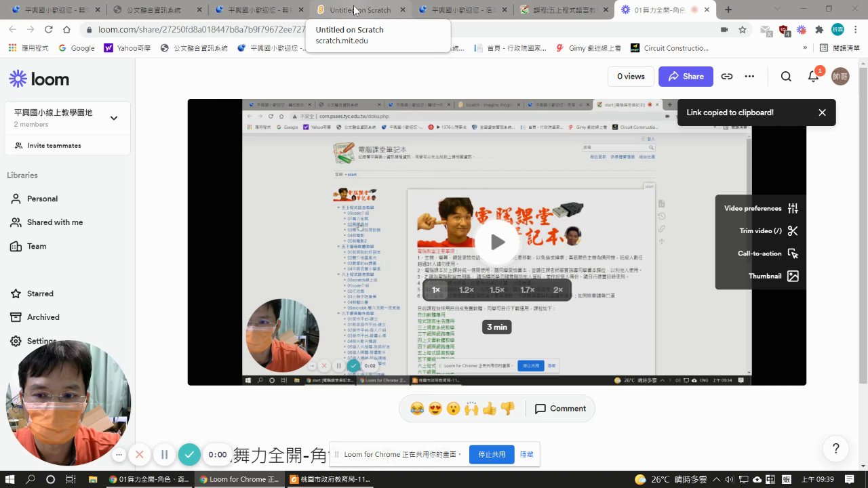This screenshot has height=488, width=868.
Task: Switch to 公文整合資訊系統 tab
Action: 156,10
